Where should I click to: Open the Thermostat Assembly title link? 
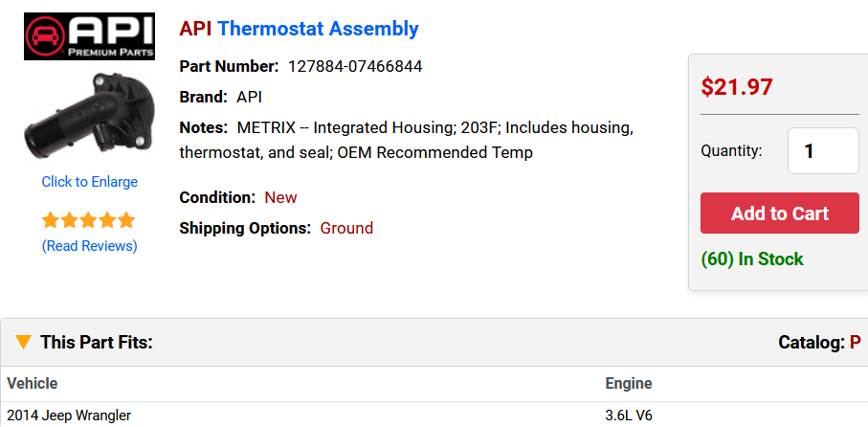(318, 29)
